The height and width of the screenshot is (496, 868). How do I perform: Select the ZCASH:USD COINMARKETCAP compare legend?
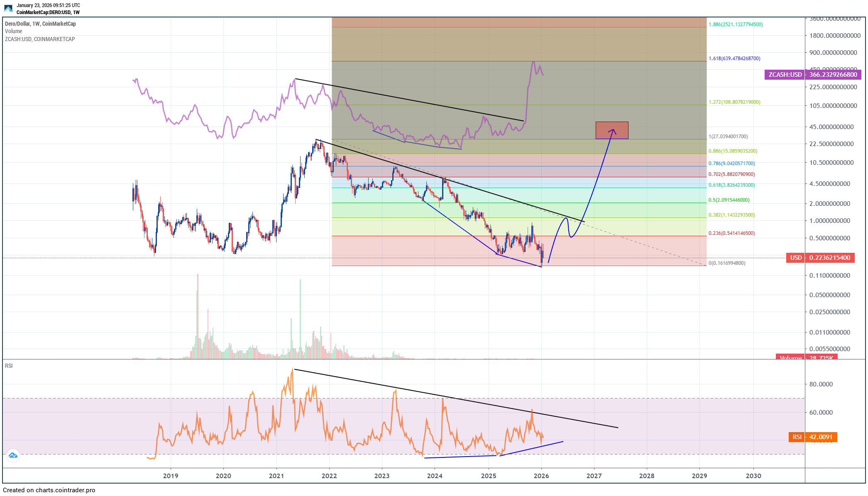point(40,39)
